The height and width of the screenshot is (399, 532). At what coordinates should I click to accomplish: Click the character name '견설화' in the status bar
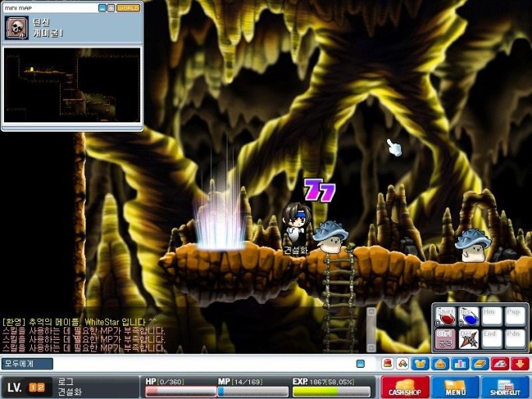coord(69,392)
